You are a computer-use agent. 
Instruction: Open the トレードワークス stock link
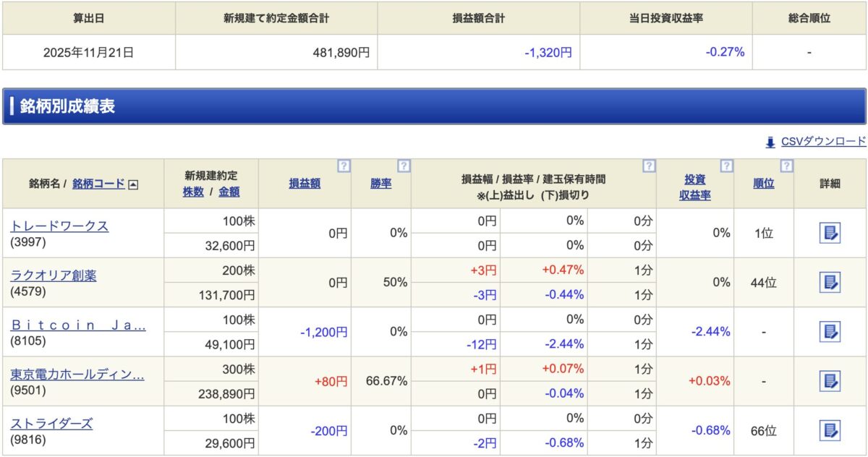[59, 226]
